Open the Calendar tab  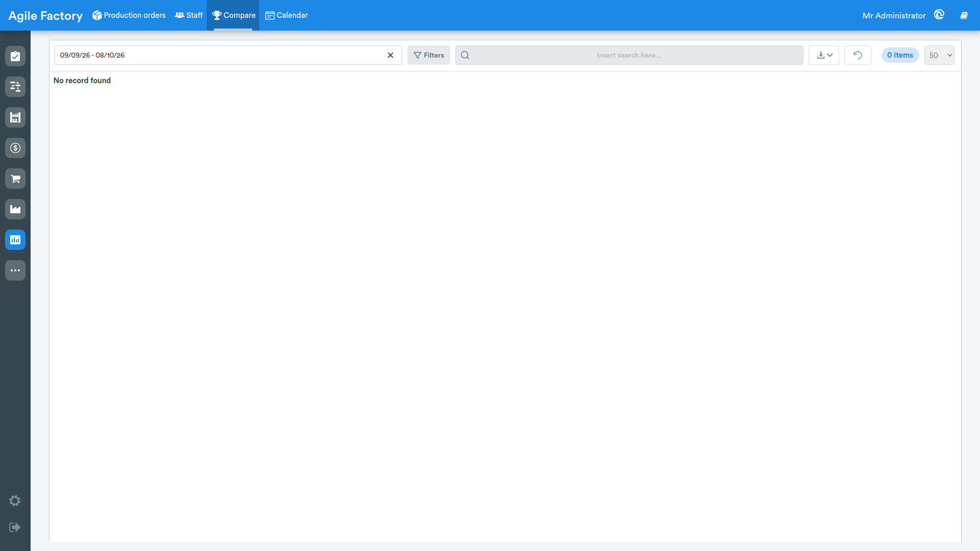click(286, 15)
